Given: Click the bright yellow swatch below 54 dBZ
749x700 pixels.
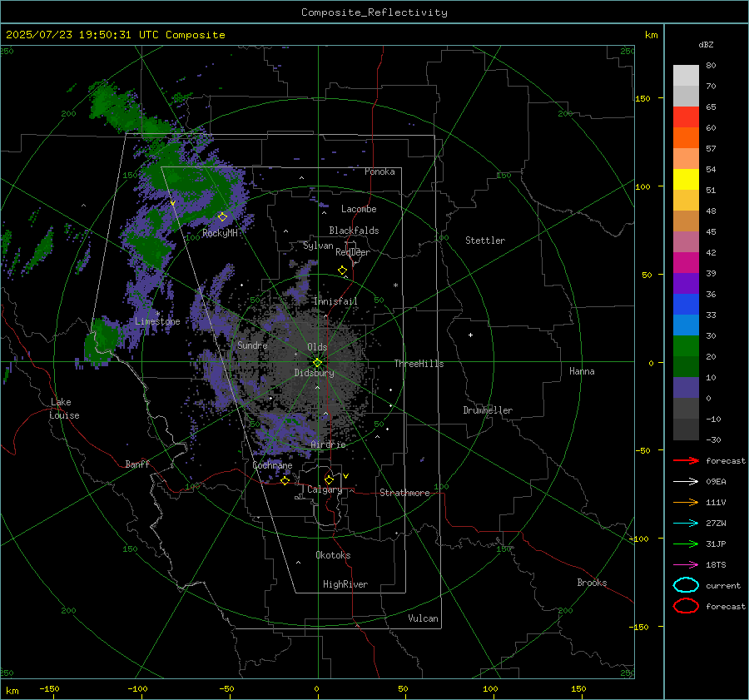Looking at the screenshot, I should [x=686, y=180].
